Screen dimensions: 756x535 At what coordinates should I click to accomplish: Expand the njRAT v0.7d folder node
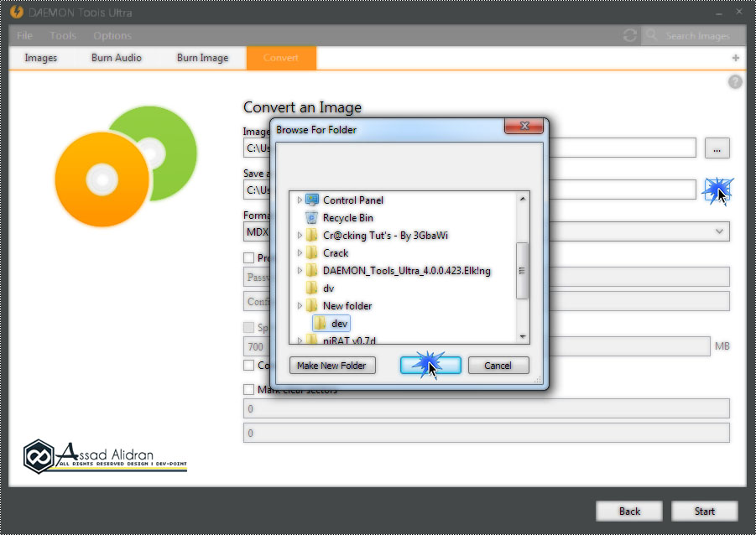(x=300, y=340)
